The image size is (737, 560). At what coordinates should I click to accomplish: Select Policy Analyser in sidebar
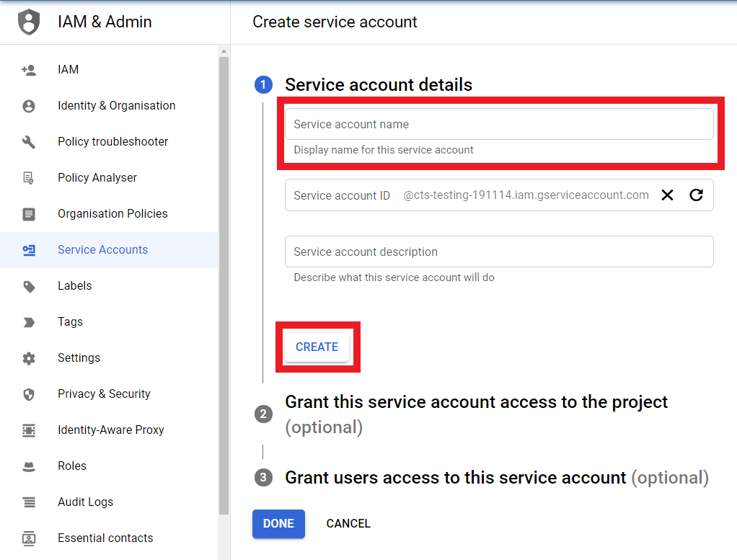point(109,177)
